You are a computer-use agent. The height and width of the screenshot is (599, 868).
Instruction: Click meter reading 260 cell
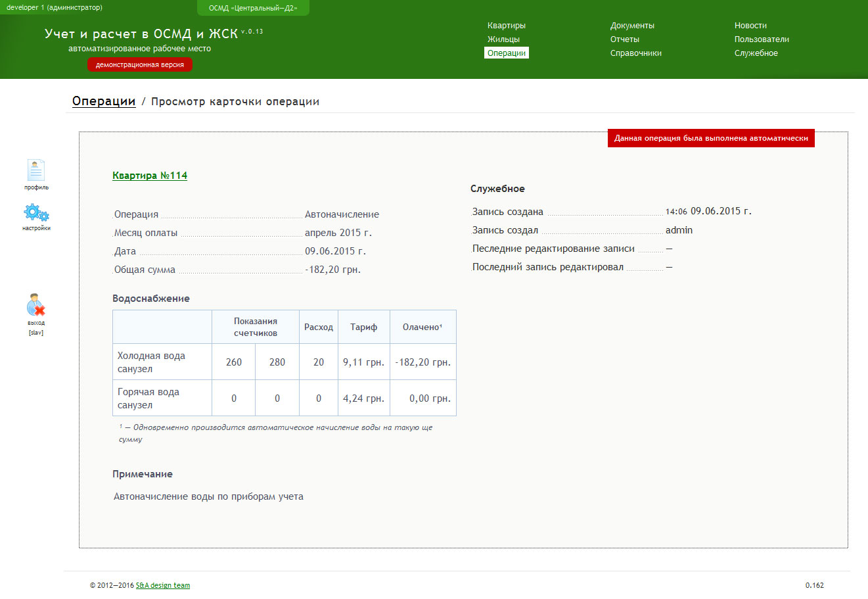click(234, 362)
